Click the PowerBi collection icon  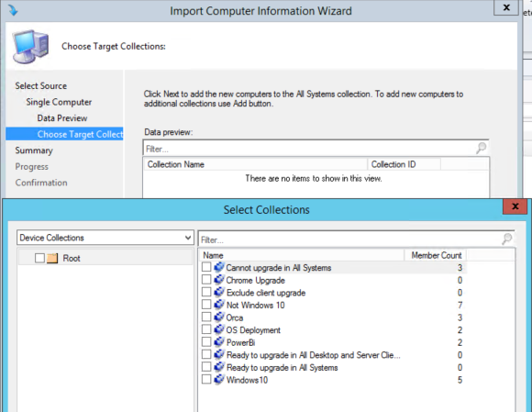click(x=219, y=341)
